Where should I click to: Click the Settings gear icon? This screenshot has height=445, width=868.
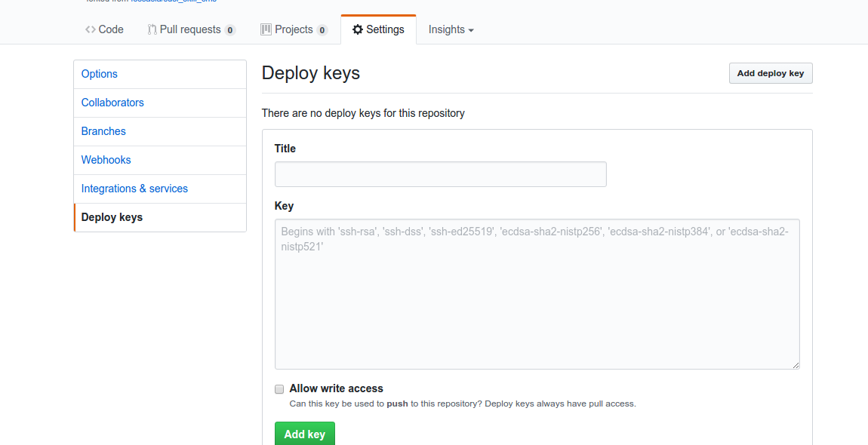(x=358, y=29)
